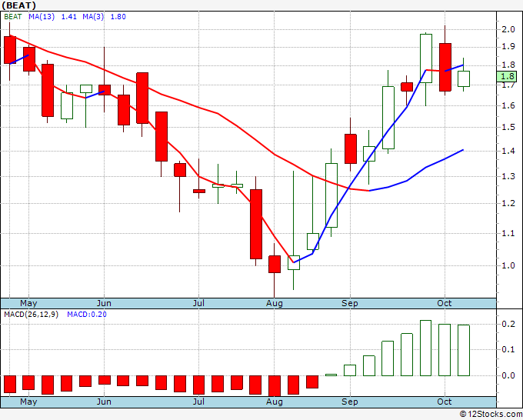523x420 pixels.
Task: Click the MA(13) value 1.41
Action: click(68, 17)
